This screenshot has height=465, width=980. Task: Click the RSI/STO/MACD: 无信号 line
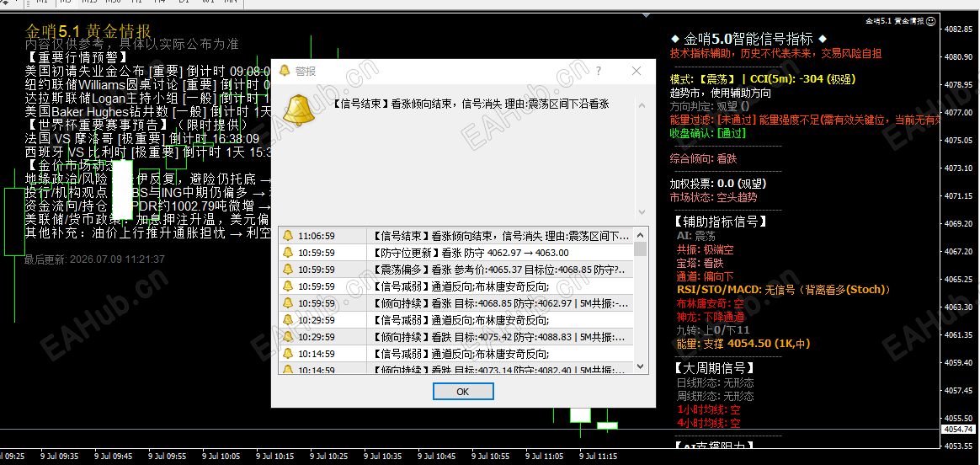point(783,290)
